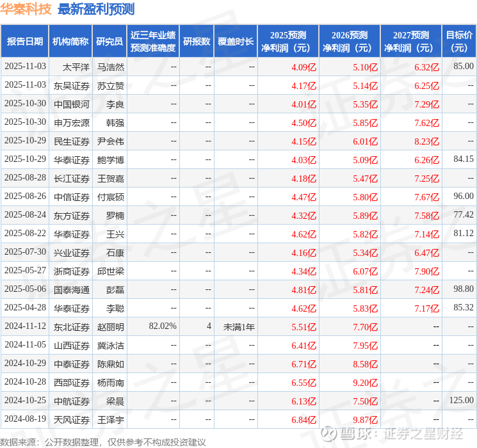Viewport: 477px width, 448px height.
Task: Click target price 125.00
Action: tap(461, 400)
